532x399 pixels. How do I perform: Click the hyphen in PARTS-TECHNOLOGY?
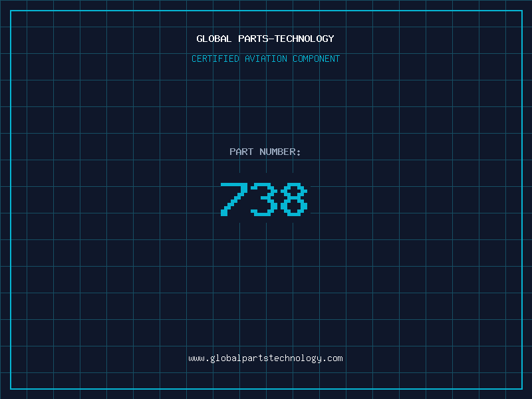tap(271, 39)
